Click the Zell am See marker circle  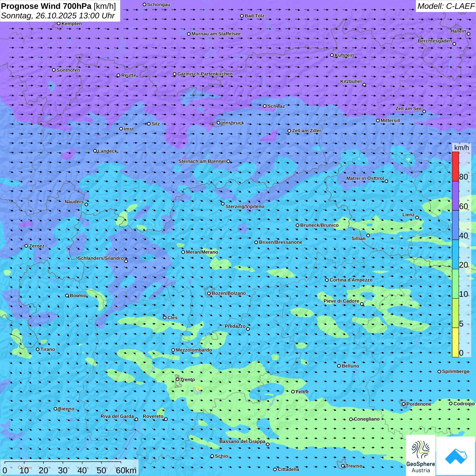(424, 111)
